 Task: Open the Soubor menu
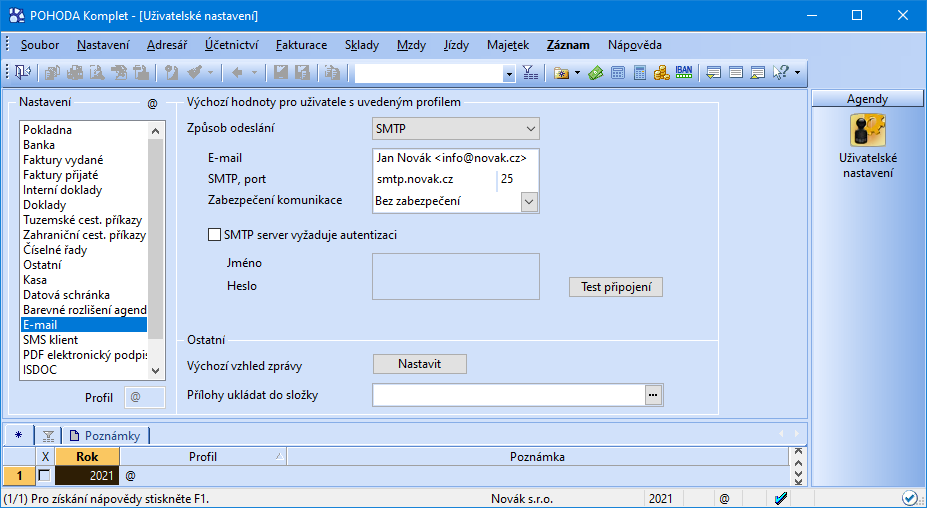point(40,45)
